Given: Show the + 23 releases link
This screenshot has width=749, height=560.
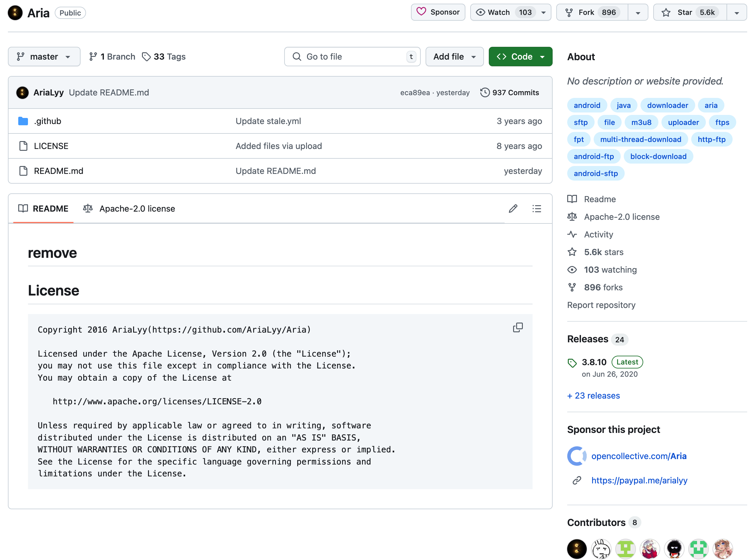Looking at the screenshot, I should point(594,396).
